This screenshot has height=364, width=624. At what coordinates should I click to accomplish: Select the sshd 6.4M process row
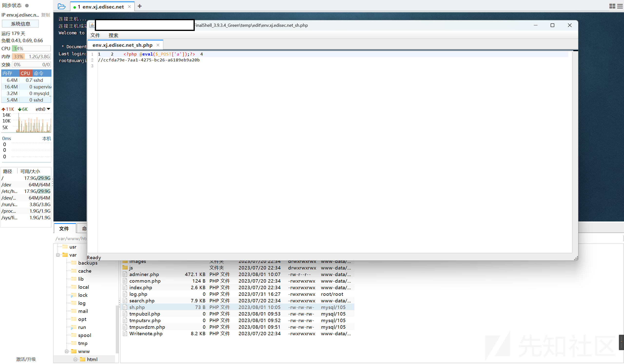click(x=26, y=80)
